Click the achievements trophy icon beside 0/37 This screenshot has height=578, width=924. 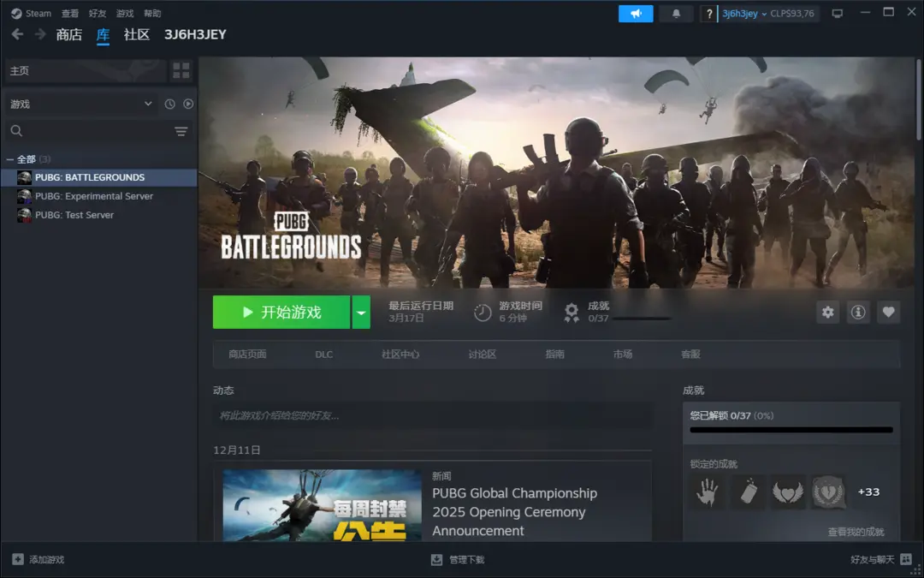pyautogui.click(x=571, y=313)
